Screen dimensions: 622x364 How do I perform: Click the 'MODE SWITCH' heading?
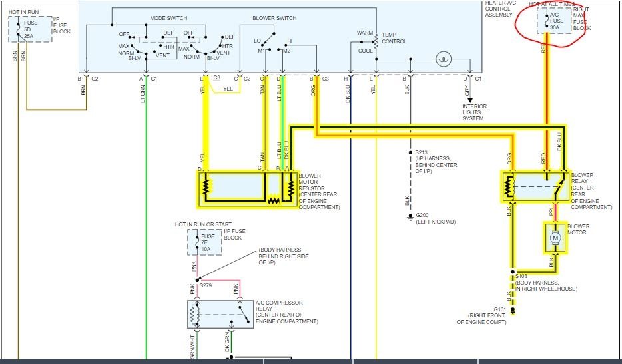coord(168,18)
